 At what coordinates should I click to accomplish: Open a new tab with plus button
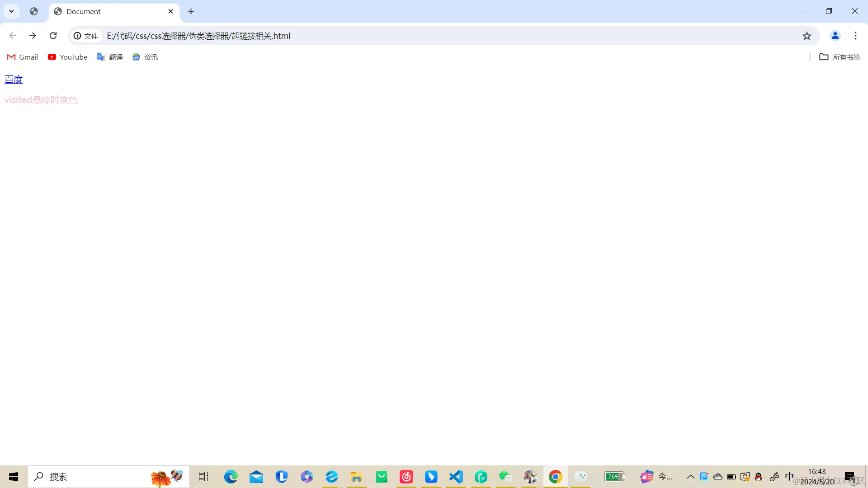tap(191, 11)
